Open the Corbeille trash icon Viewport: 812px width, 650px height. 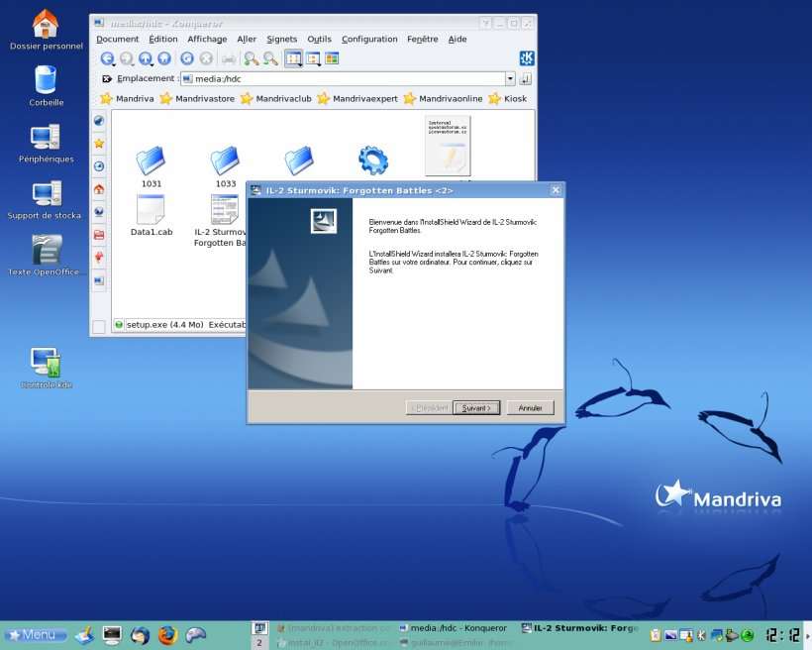47,86
